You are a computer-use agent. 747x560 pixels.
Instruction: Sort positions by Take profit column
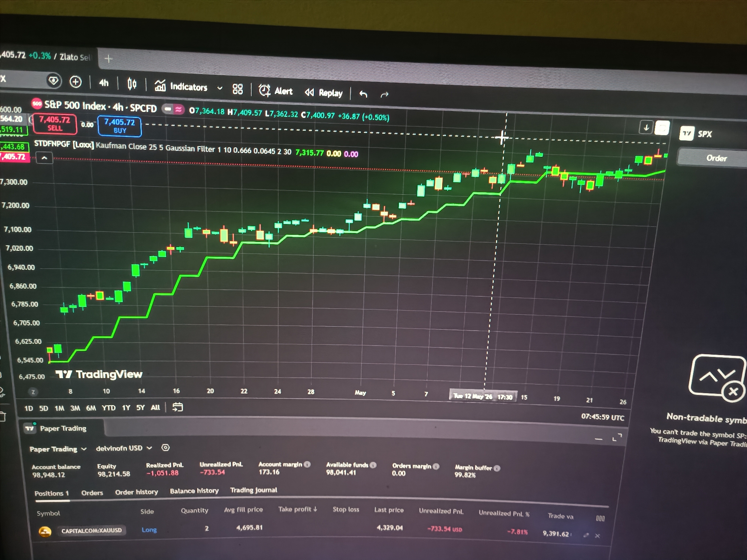(298, 509)
